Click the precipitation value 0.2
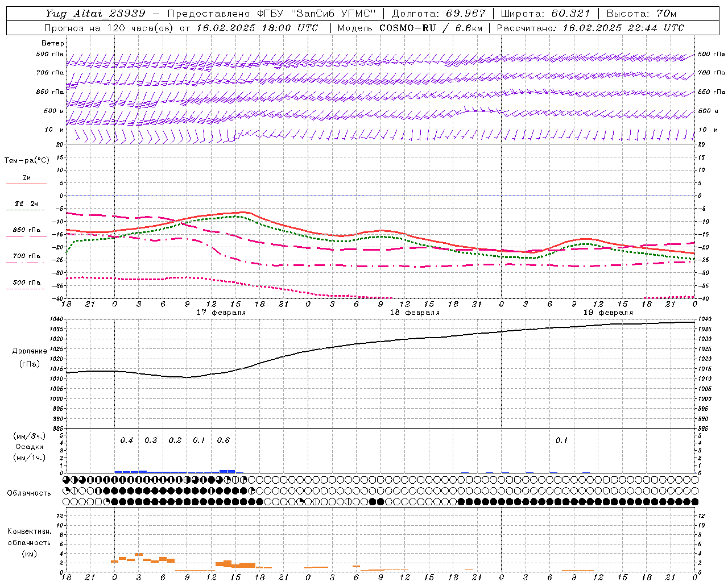The width and height of the screenshot is (728, 582). pyautogui.click(x=175, y=440)
